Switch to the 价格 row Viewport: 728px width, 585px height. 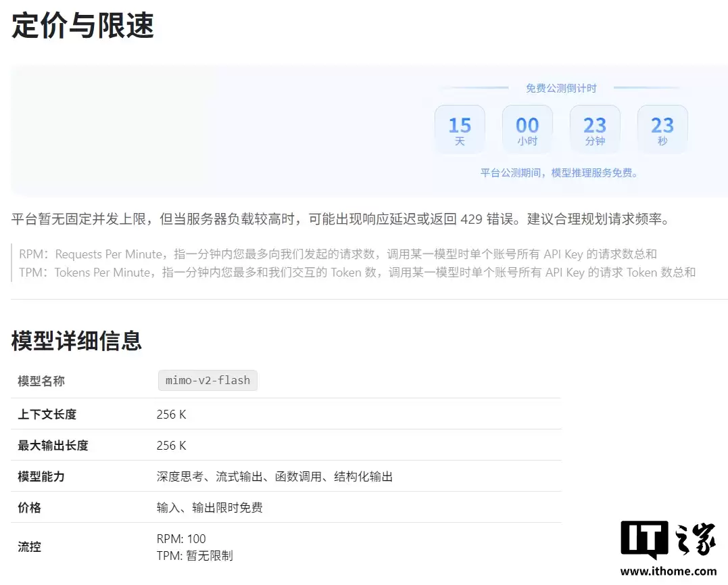pyautogui.click(x=28, y=507)
